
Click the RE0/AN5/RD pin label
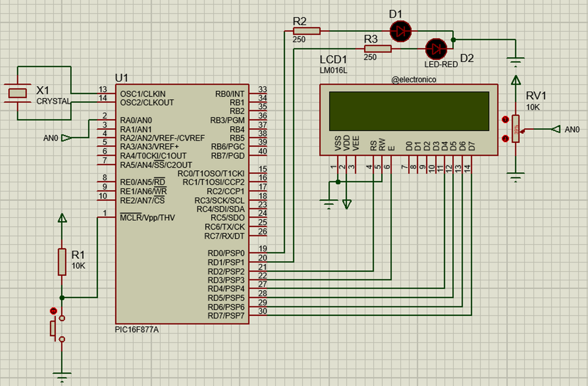point(143,182)
